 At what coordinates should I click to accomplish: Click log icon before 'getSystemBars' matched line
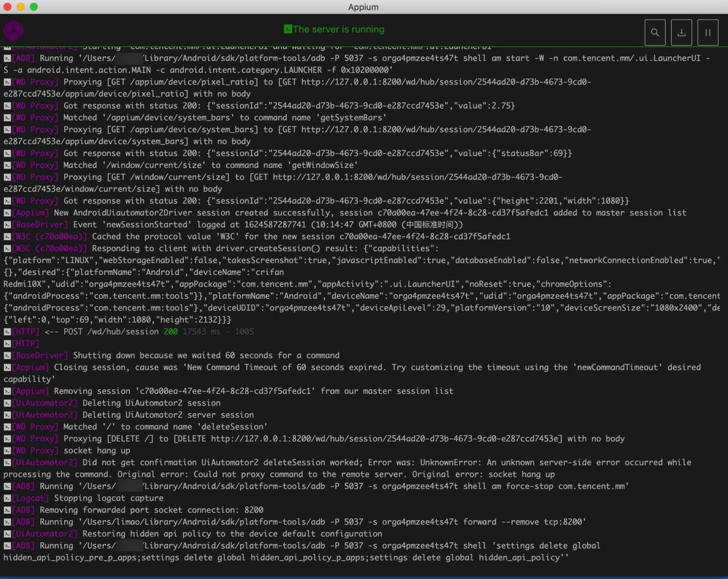[x=7, y=118]
